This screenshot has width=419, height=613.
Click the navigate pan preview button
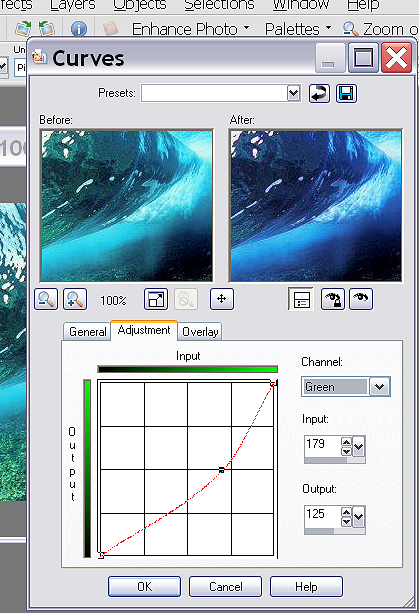pos(222,299)
